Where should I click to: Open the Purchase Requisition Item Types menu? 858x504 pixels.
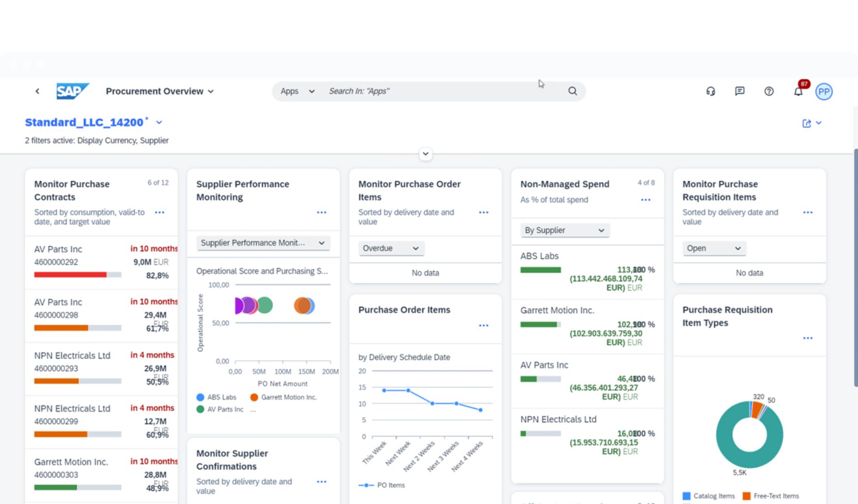pos(808,338)
